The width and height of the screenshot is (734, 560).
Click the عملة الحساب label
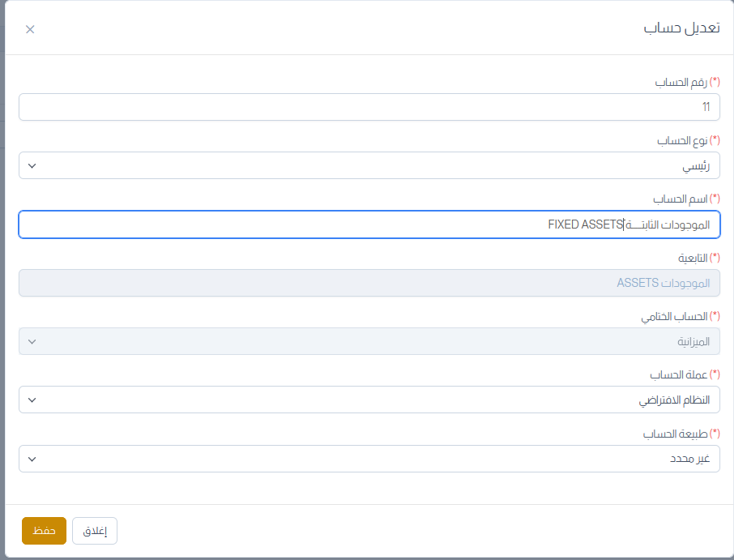tap(678, 375)
